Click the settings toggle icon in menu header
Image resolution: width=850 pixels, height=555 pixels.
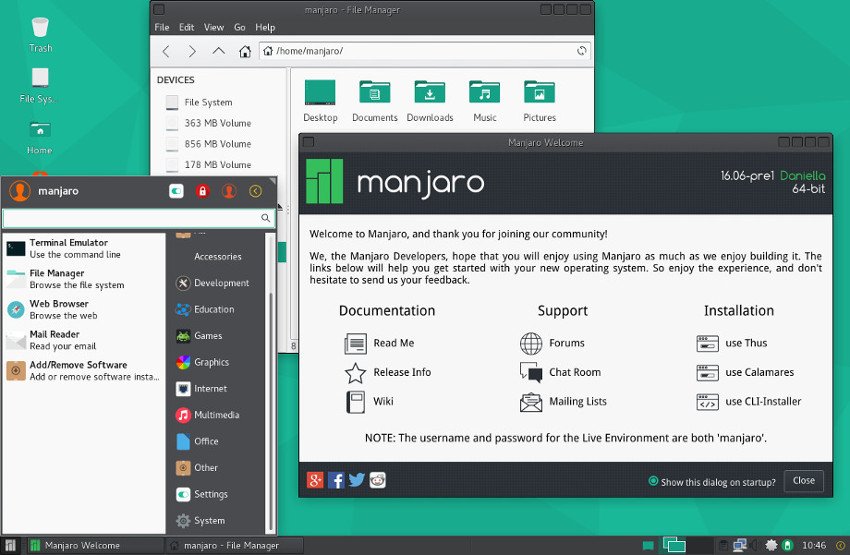tap(176, 191)
